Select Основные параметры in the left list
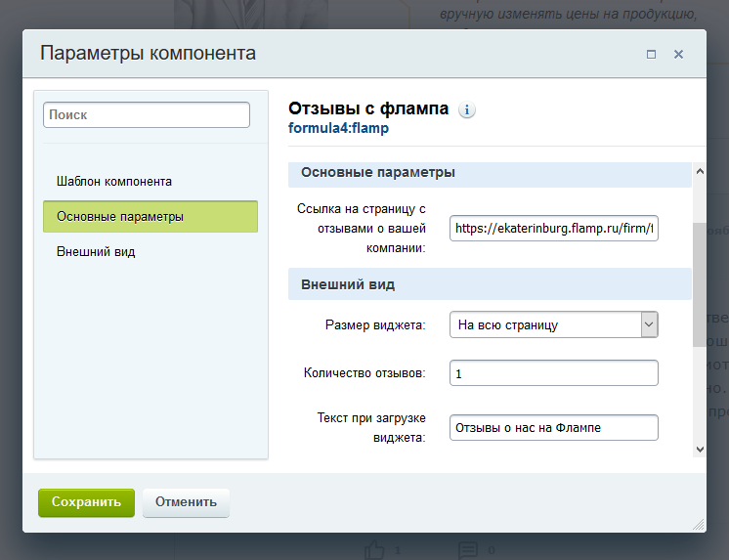729x560 pixels. [150, 217]
